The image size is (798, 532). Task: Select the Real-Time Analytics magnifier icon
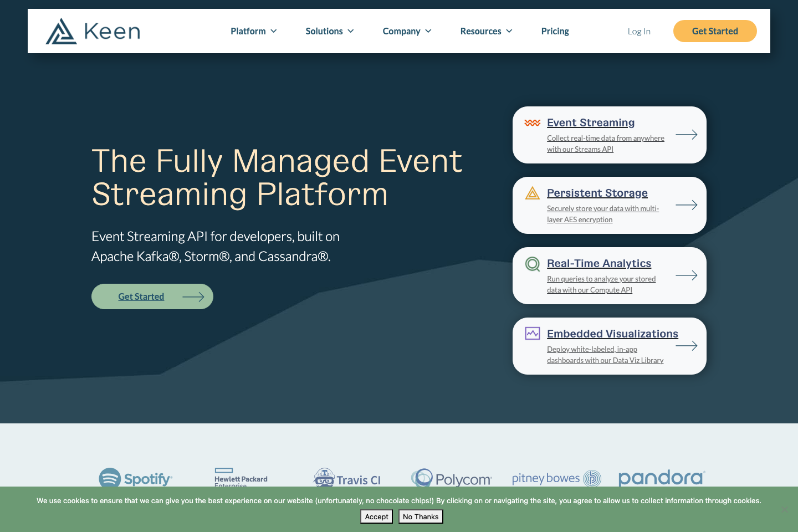coord(532,264)
